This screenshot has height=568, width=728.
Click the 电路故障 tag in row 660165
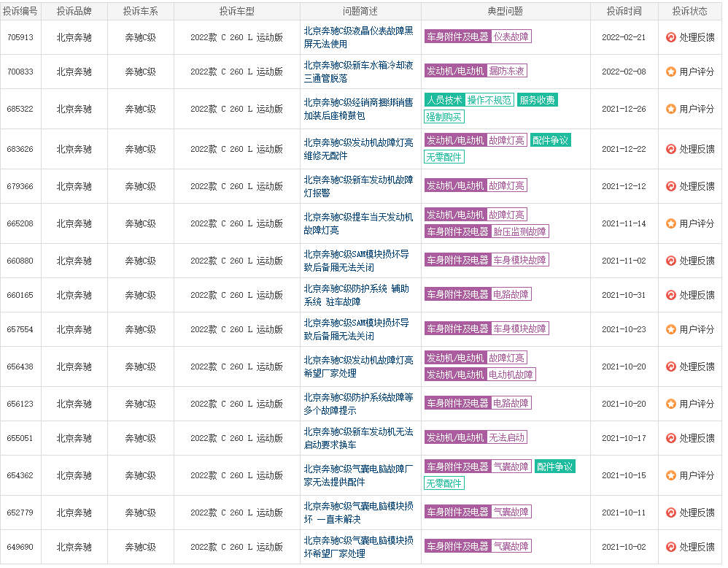click(511, 294)
